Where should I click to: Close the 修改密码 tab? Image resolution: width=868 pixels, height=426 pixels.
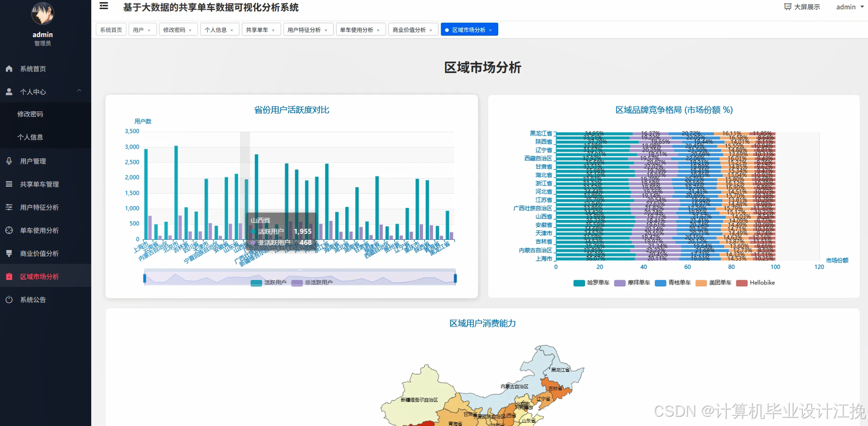coord(190,30)
